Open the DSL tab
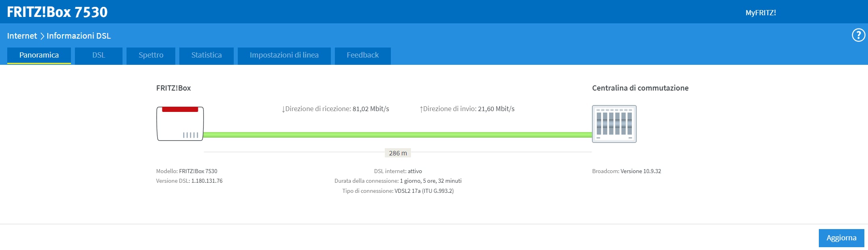This screenshot has height=250, width=868. pos(99,56)
